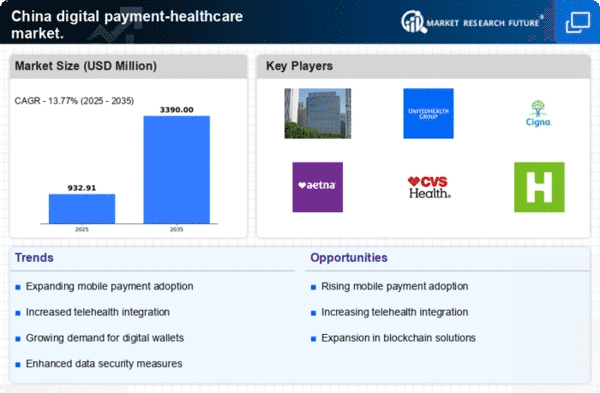Click the 2025 bar in the chart
This screenshot has width=600, height=393.
point(82,209)
